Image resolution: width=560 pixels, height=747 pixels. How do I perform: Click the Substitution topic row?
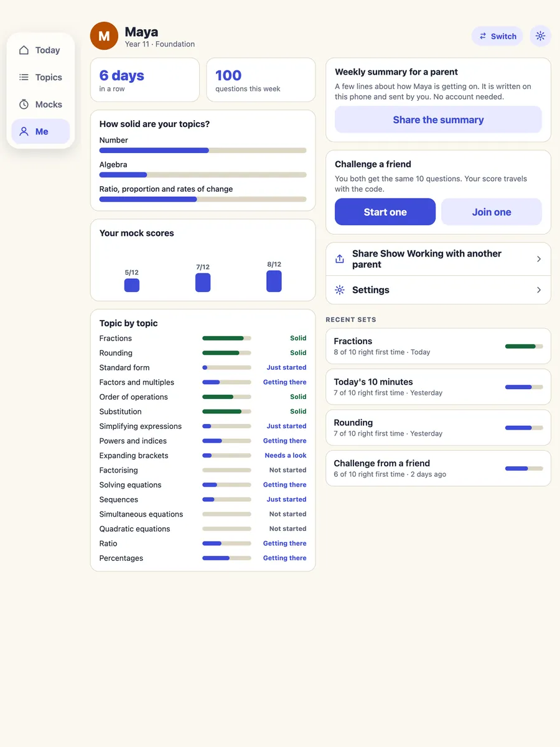point(203,411)
